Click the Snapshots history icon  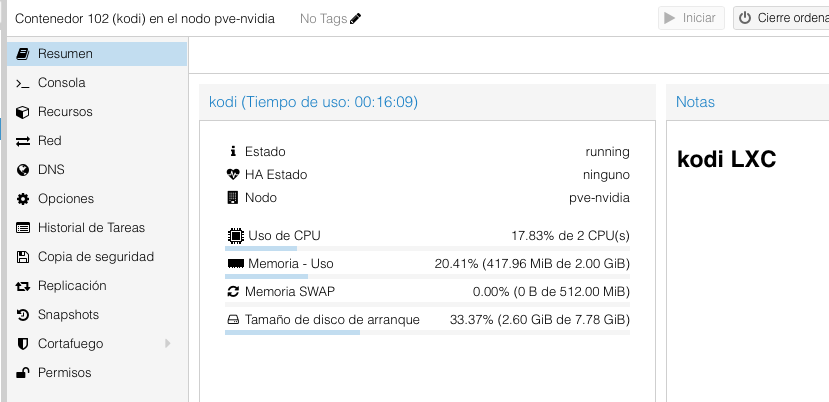coord(23,315)
